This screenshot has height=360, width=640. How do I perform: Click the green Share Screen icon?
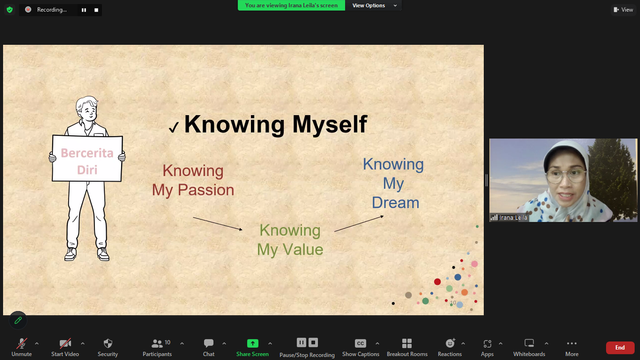pyautogui.click(x=252, y=343)
